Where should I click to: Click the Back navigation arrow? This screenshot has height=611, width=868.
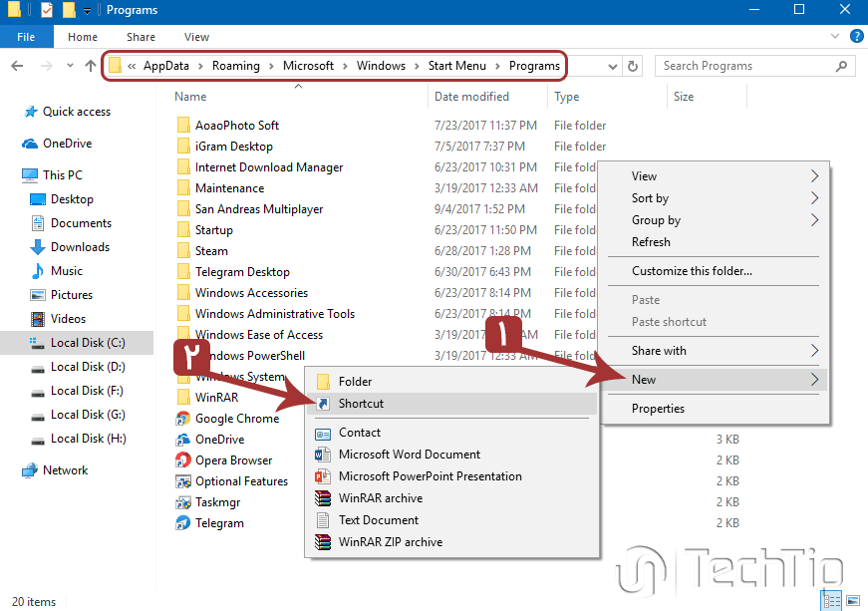tap(17, 66)
